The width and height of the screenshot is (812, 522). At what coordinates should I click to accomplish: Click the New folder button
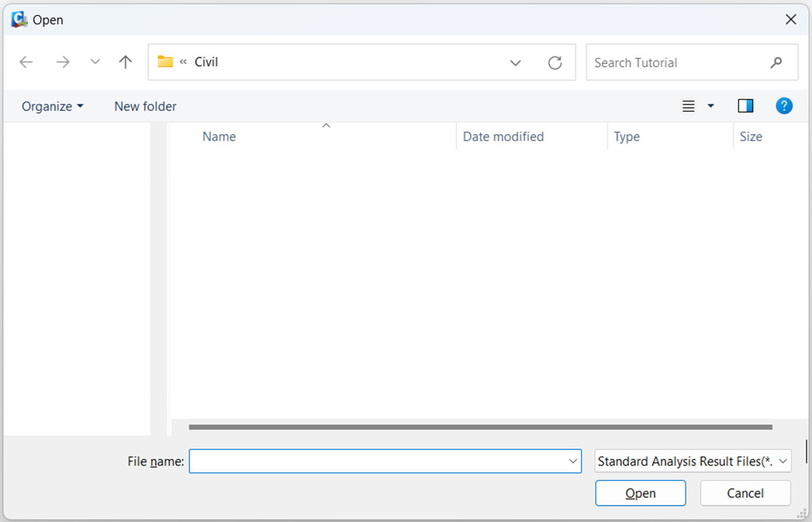click(x=145, y=106)
